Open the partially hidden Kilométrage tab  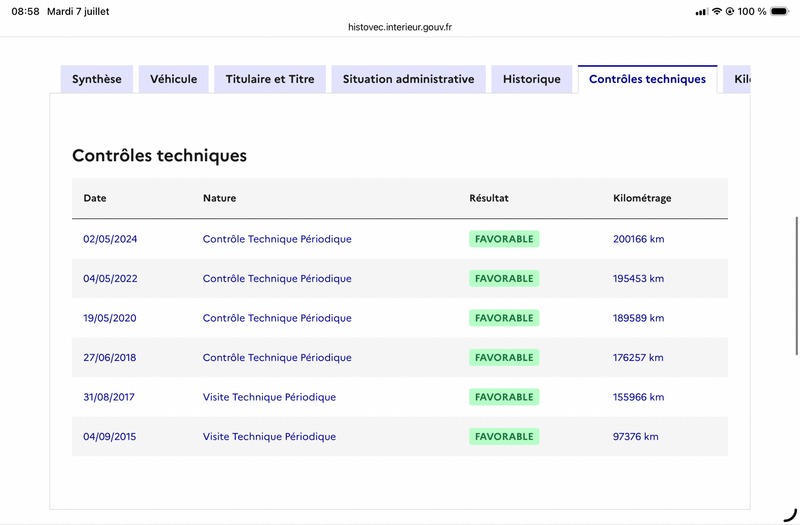737,79
